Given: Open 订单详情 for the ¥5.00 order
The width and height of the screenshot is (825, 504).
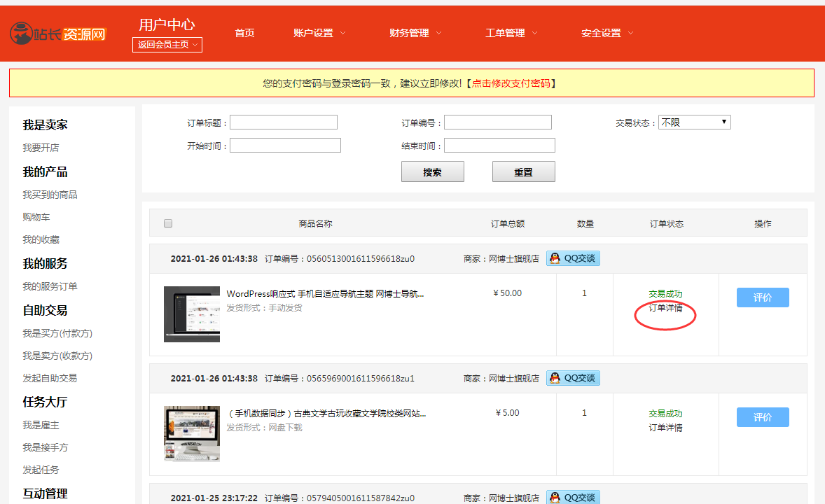Looking at the screenshot, I should pyautogui.click(x=665, y=428).
